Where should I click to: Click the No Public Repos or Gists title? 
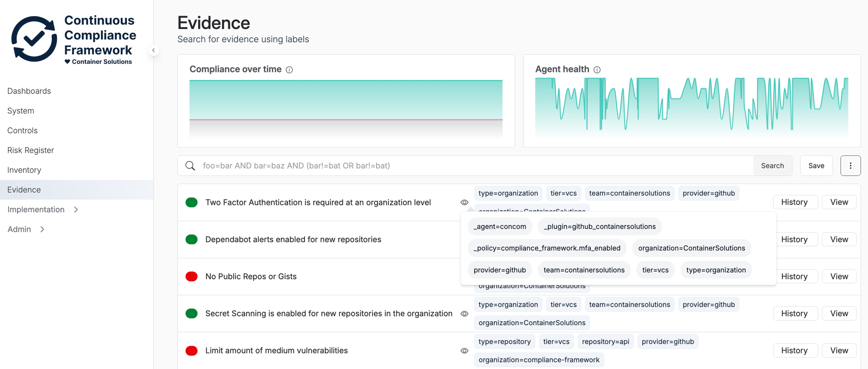click(x=251, y=277)
